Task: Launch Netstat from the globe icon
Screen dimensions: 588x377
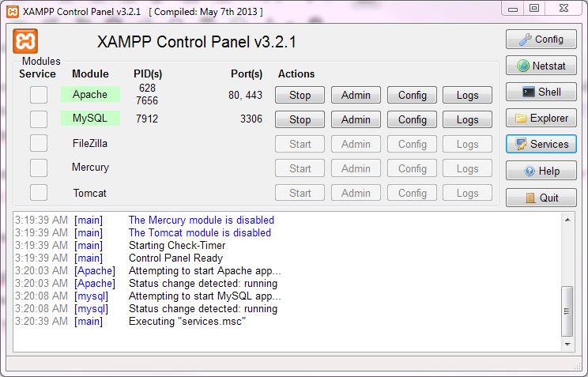Action: [541, 66]
